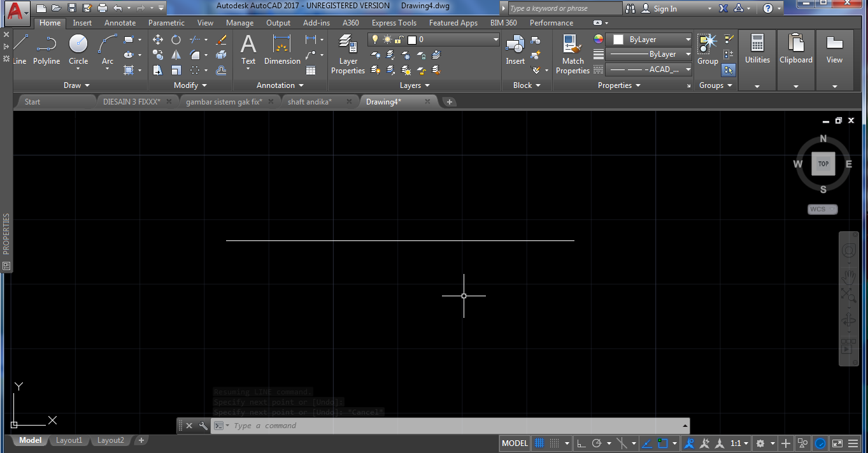Click the Move tool in Modify panel

tap(158, 40)
